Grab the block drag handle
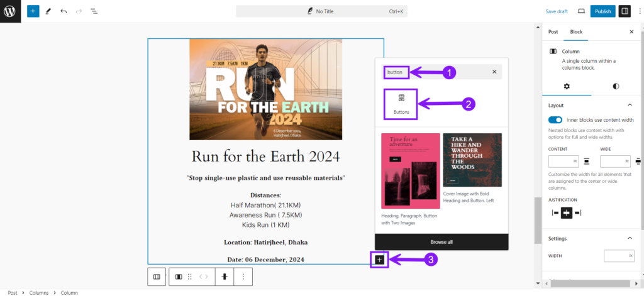 190,277
